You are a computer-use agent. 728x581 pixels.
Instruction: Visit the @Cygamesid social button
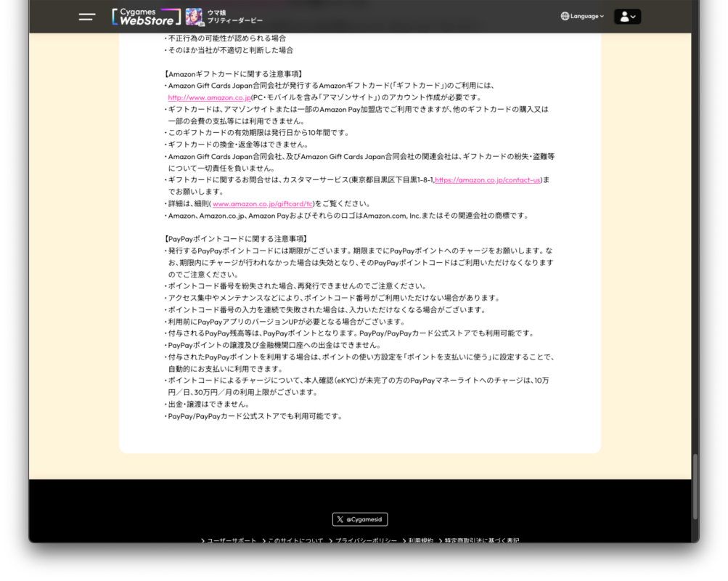tap(360, 519)
